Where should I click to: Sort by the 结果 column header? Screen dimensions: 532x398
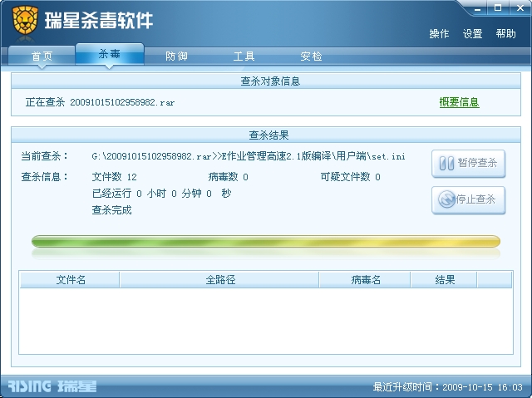444,280
